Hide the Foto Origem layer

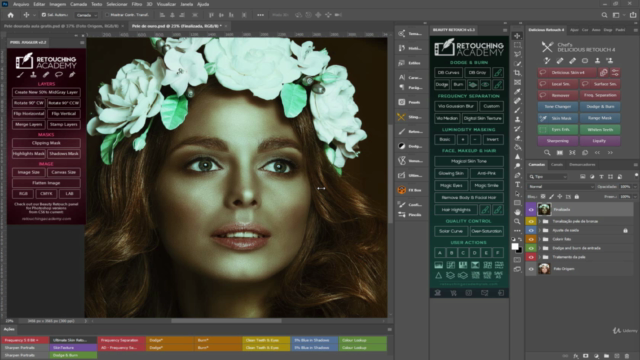pos(531,269)
